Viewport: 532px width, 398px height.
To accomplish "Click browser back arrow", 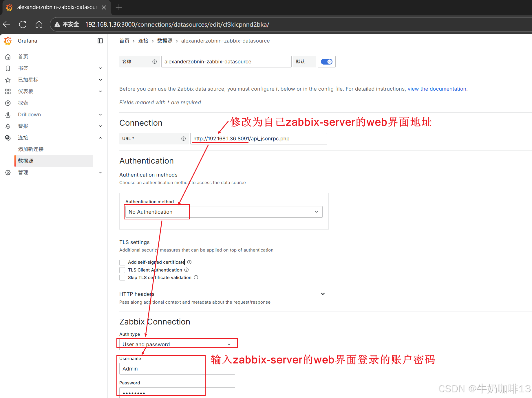I will [7, 24].
